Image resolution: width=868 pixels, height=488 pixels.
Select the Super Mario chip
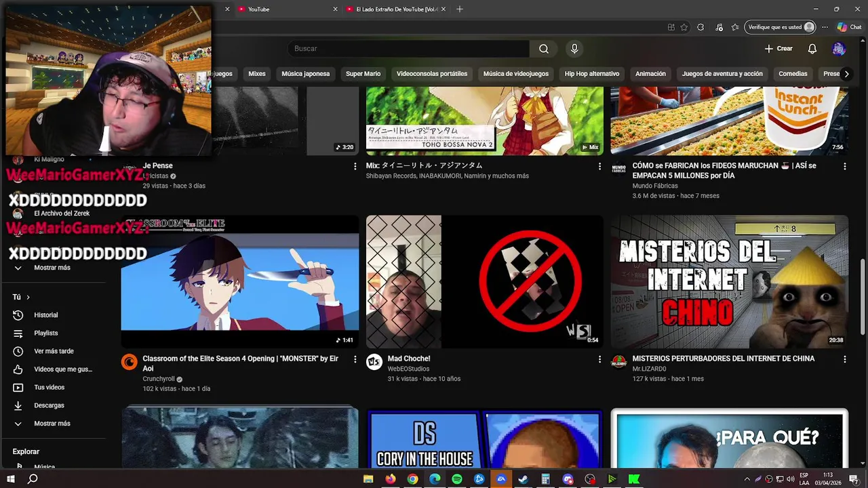click(x=363, y=74)
